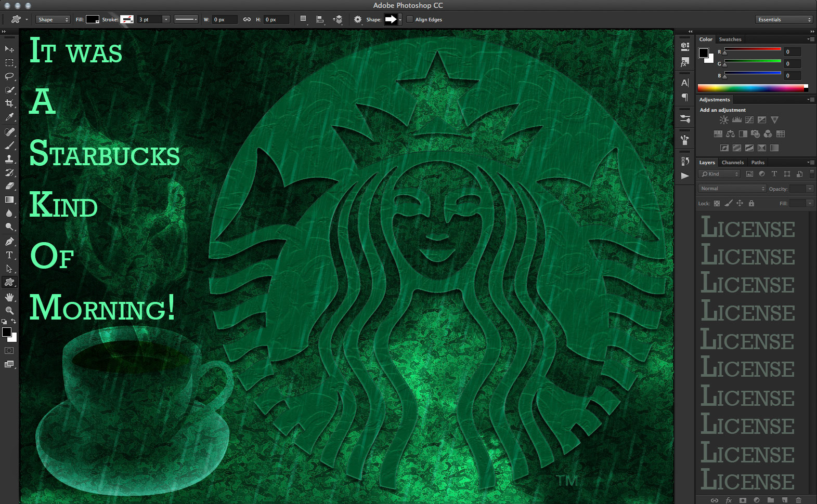This screenshot has width=817, height=504.
Task: Open the stroke line style dropdown
Action: point(186,20)
